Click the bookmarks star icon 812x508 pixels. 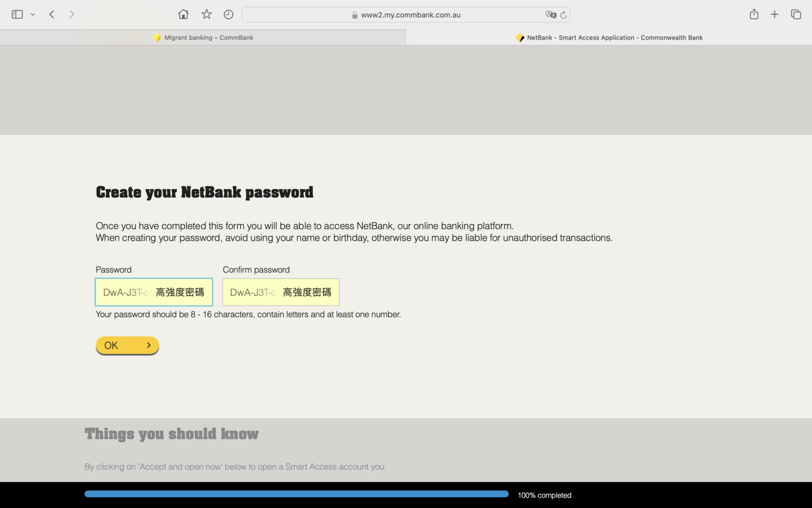(206, 14)
